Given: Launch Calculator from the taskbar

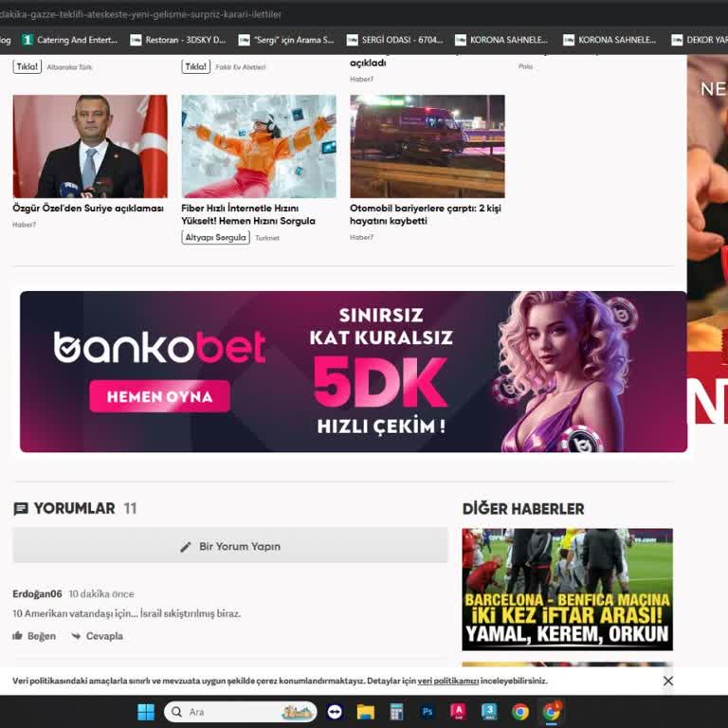Looking at the screenshot, I should 396,712.
